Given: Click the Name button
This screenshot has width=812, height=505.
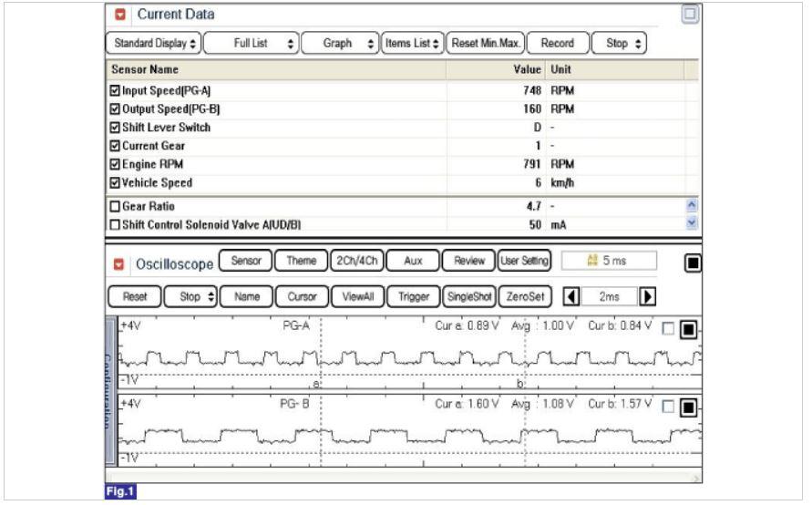Looking at the screenshot, I should tap(246, 297).
